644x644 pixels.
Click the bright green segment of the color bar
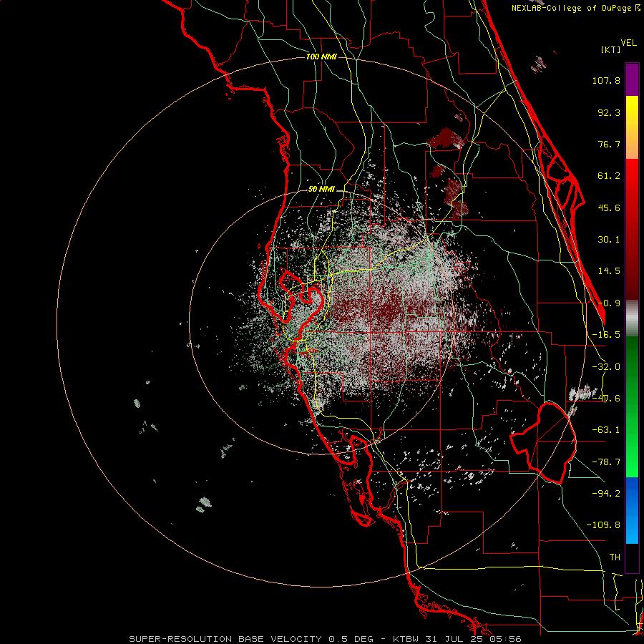[632, 406]
